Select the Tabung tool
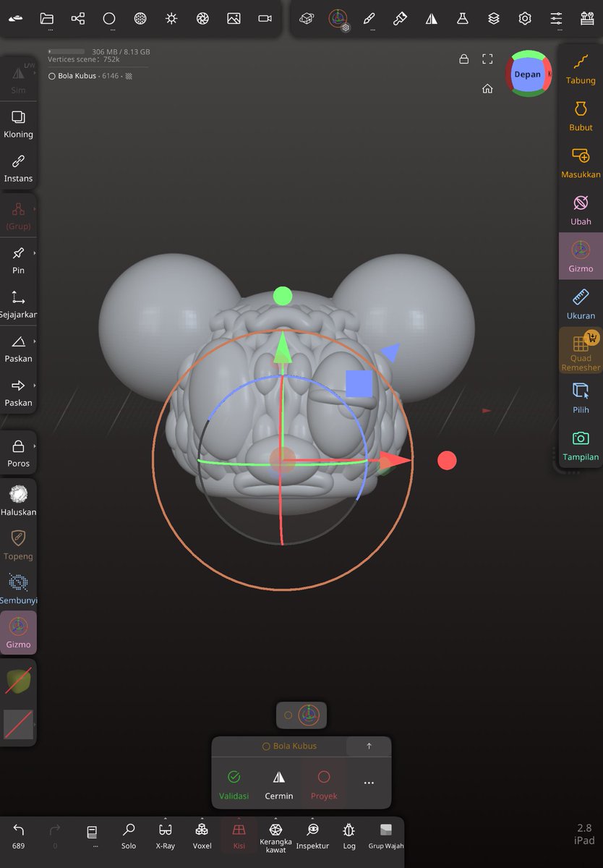 [x=581, y=69]
